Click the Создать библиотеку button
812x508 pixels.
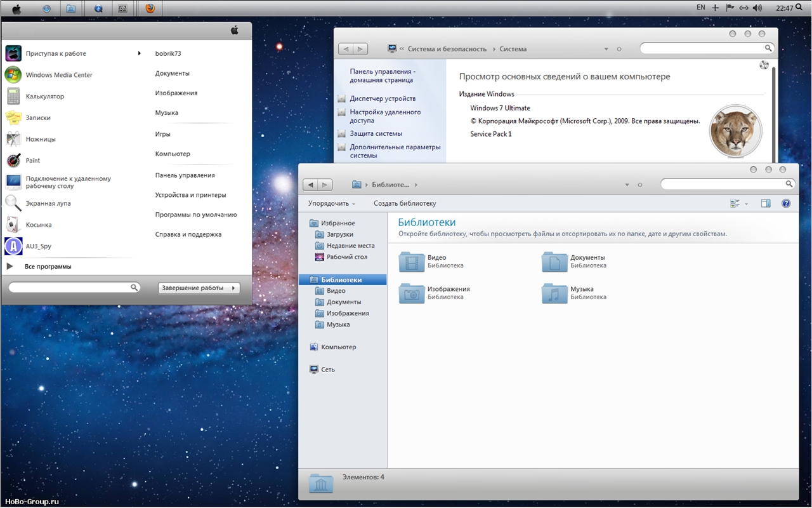click(405, 203)
